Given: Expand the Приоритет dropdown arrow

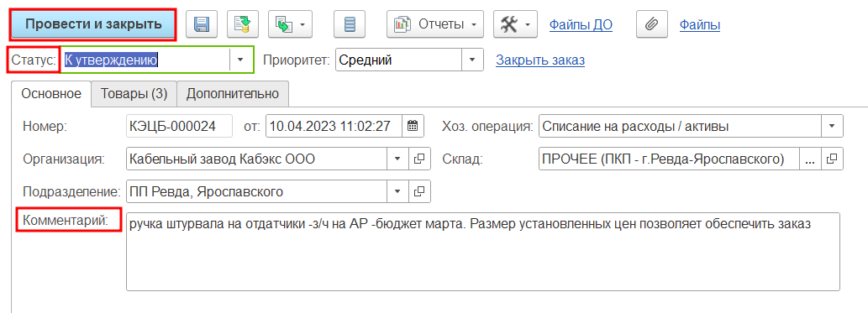Looking at the screenshot, I should [x=472, y=60].
